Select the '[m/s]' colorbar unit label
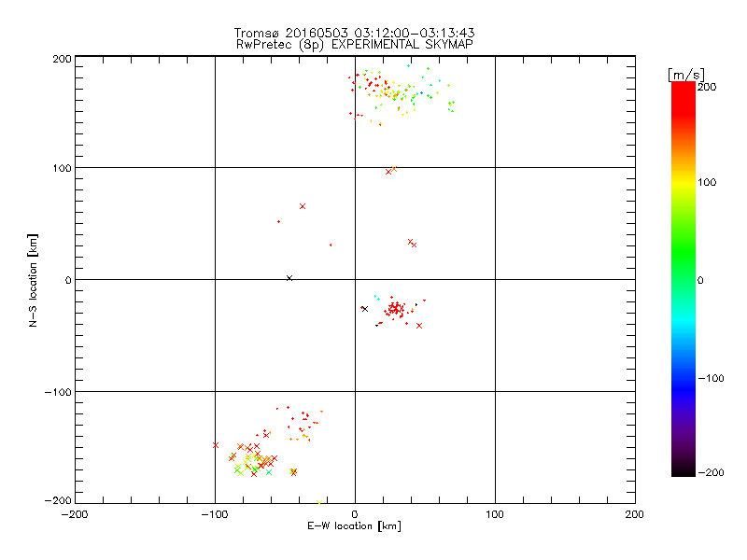747x560 pixels. tap(686, 75)
